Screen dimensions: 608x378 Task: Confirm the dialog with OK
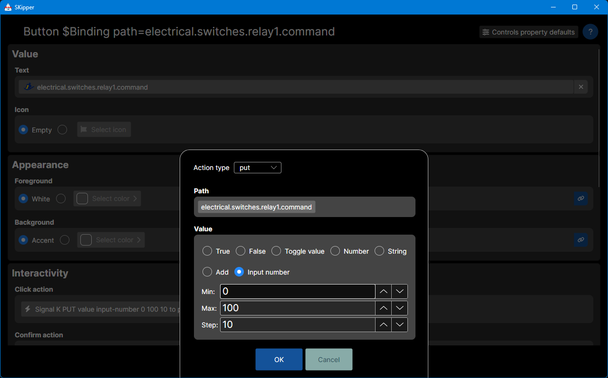coord(279,359)
